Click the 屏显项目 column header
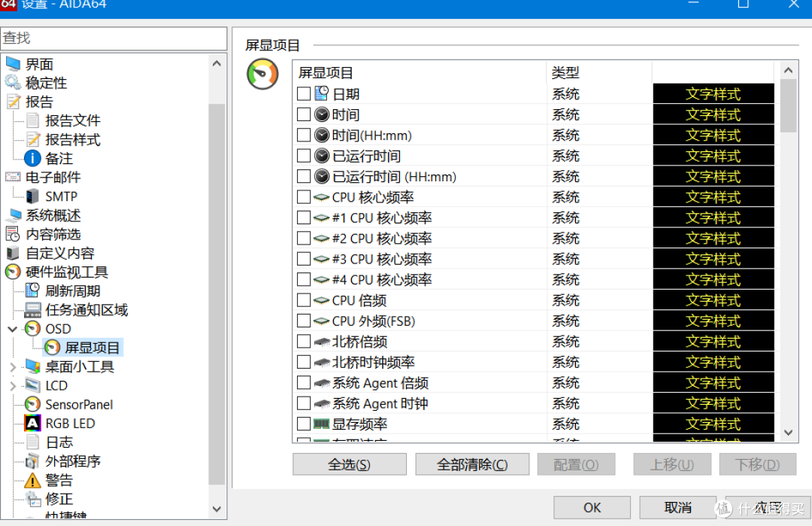The image size is (812, 526). click(x=420, y=72)
